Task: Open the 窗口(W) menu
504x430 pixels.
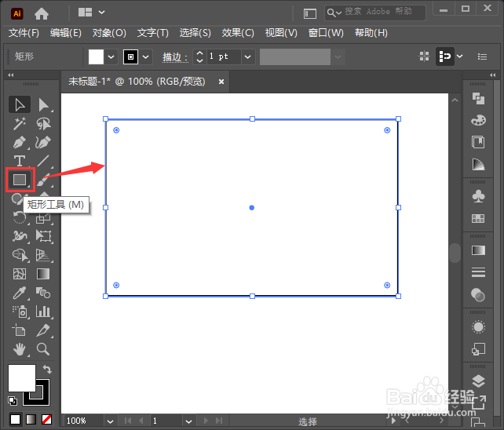Action: click(326, 33)
